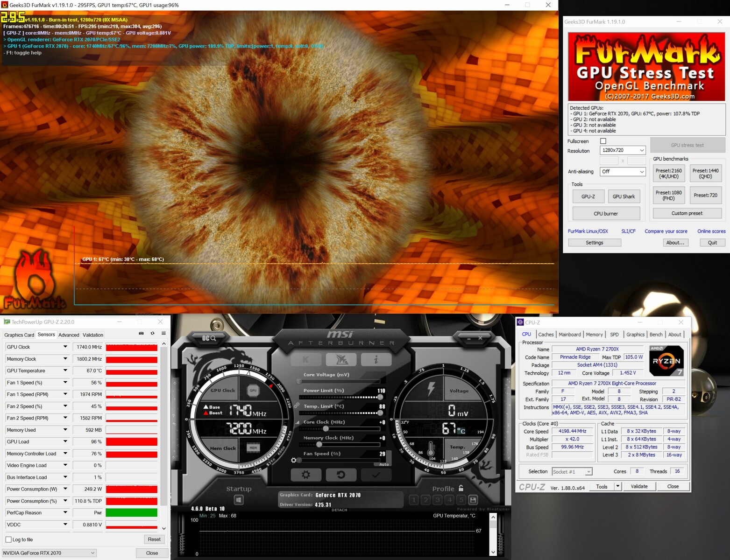Image resolution: width=730 pixels, height=560 pixels.
Task: Open the FurMark Resolution dropdown
Action: point(623,150)
